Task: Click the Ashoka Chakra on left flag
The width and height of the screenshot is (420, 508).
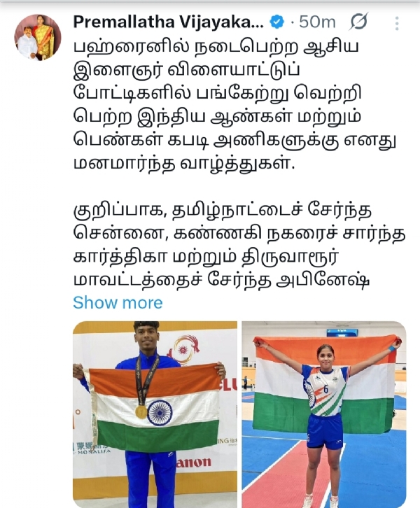Action: click(160, 412)
